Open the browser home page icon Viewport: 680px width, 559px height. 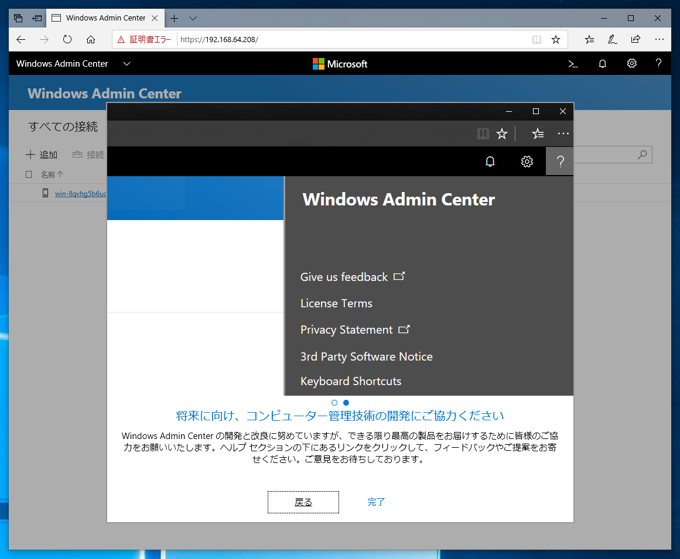pyautogui.click(x=91, y=40)
